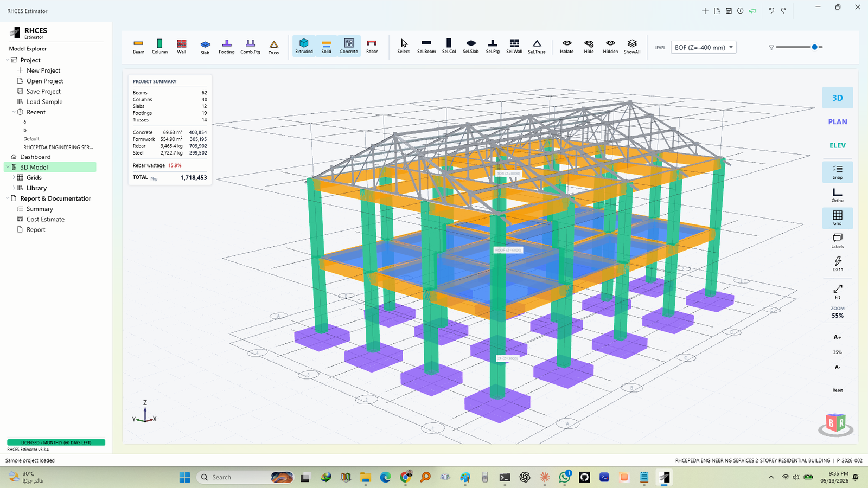Viewport: 868px width, 488px height.
Task: Click the Hide eye icon
Action: click(x=589, y=46)
